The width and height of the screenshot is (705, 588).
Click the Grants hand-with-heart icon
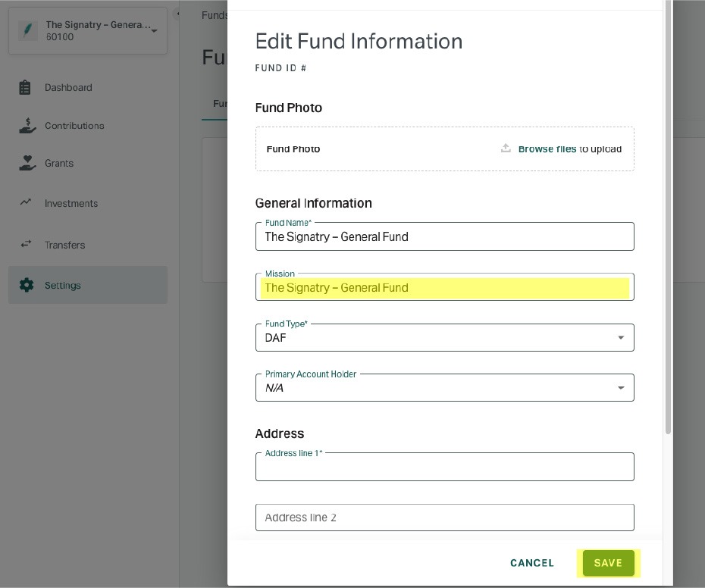(x=27, y=163)
